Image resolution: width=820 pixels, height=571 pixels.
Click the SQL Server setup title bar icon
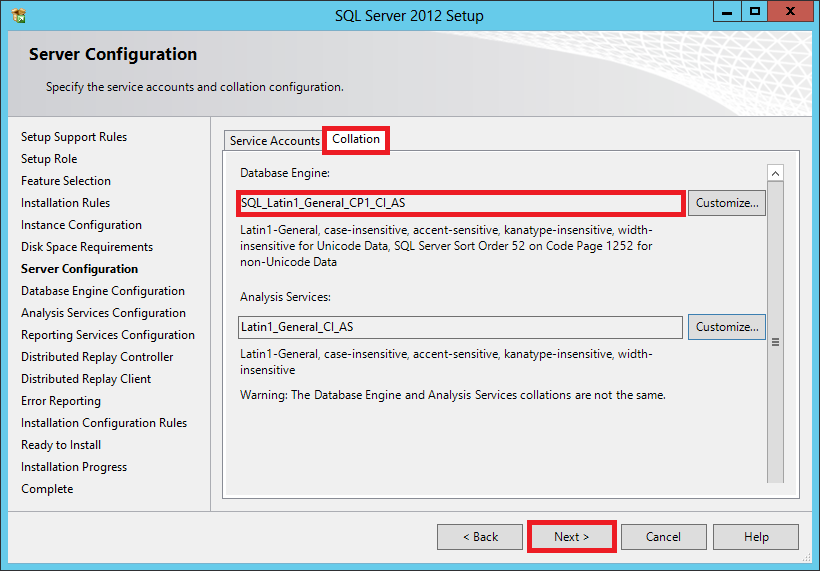pyautogui.click(x=19, y=15)
